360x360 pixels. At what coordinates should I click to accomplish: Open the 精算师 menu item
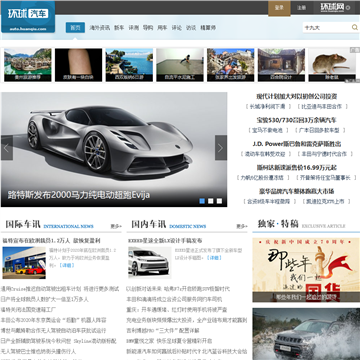(208, 28)
